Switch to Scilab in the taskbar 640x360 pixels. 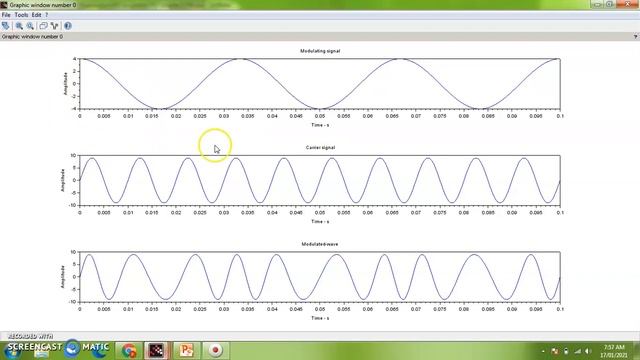(x=157, y=350)
